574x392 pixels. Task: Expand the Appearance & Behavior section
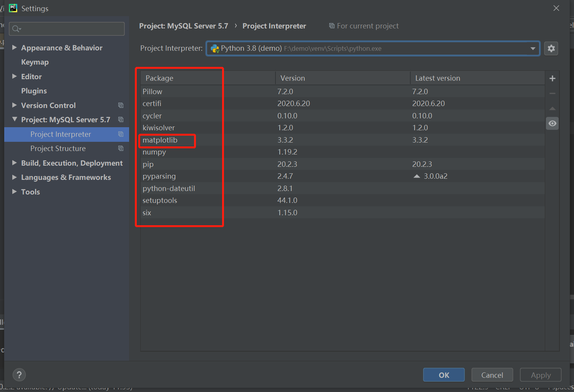pos(15,47)
